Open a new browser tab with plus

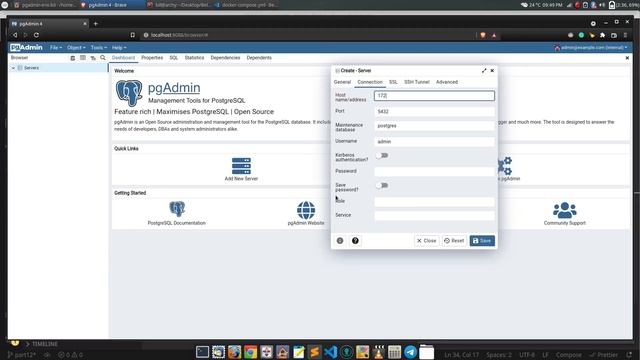(96, 24)
